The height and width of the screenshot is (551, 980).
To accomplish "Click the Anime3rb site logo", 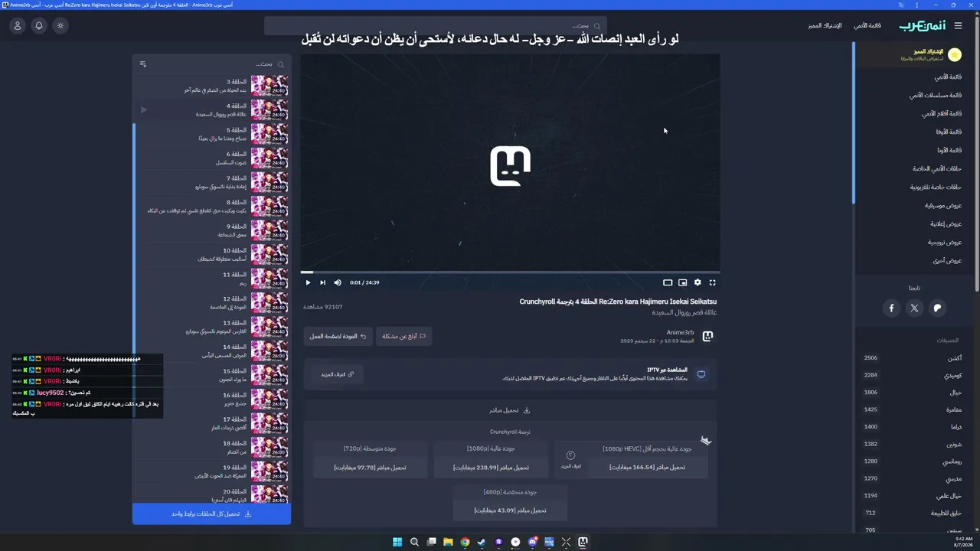I will [x=921, y=25].
